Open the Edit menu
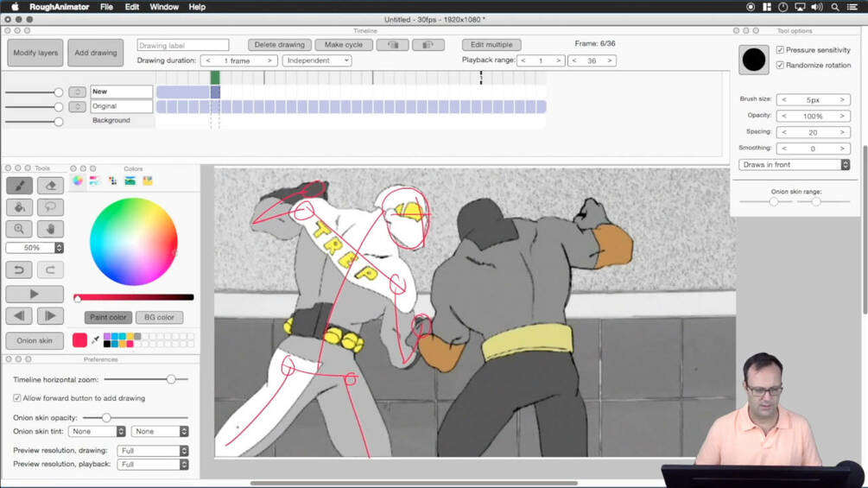 point(132,7)
